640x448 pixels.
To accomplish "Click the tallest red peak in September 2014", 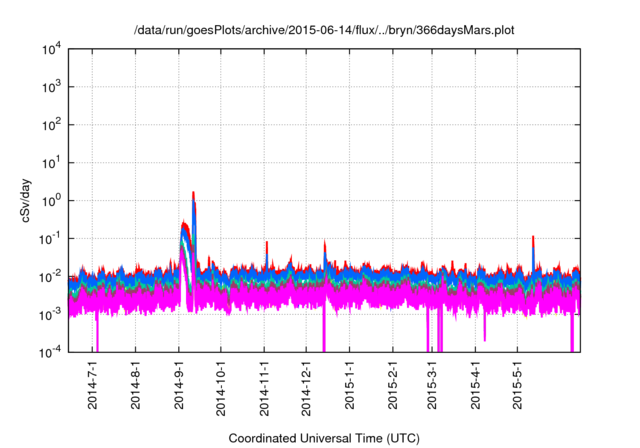I will (x=193, y=194).
